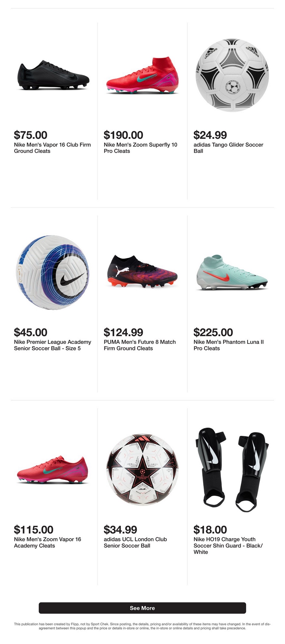
Task: Follow the adidas Tango Glider Soccer Ball title
Action: (228, 148)
